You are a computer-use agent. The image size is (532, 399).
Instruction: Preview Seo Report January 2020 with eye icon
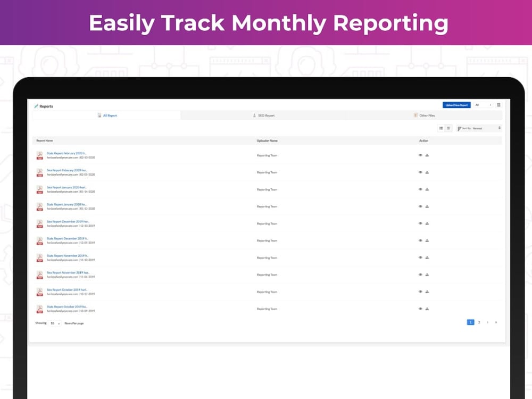420,189
